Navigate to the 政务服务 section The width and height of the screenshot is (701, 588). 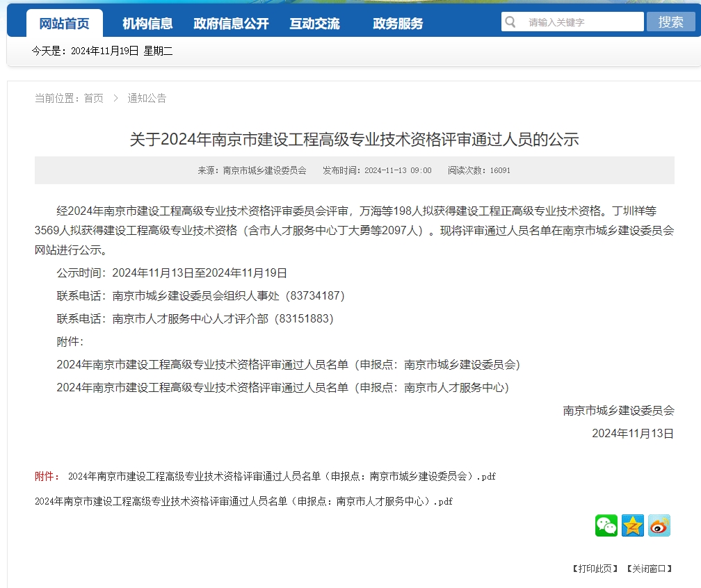pos(398,24)
